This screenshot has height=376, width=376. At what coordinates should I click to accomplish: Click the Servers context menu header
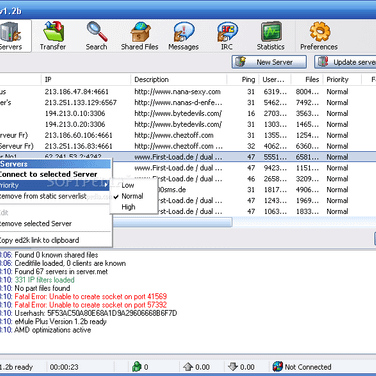tap(55, 164)
